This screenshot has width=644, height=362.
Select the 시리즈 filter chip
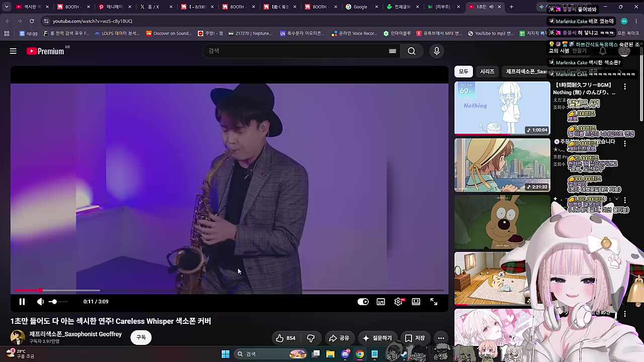pyautogui.click(x=487, y=71)
